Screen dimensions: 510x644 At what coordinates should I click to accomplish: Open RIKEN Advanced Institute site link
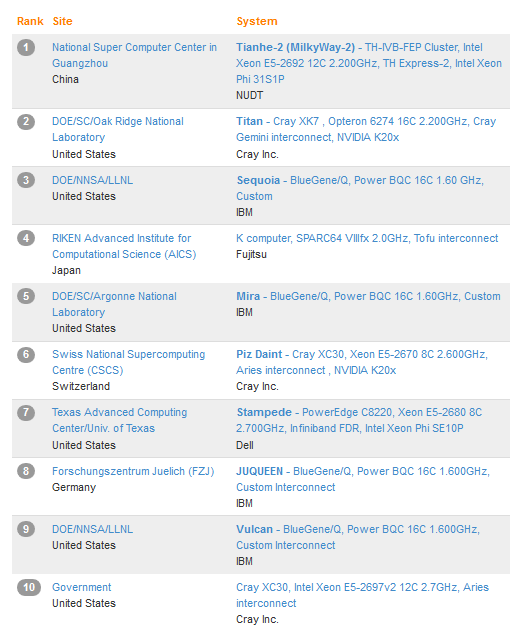(124, 246)
